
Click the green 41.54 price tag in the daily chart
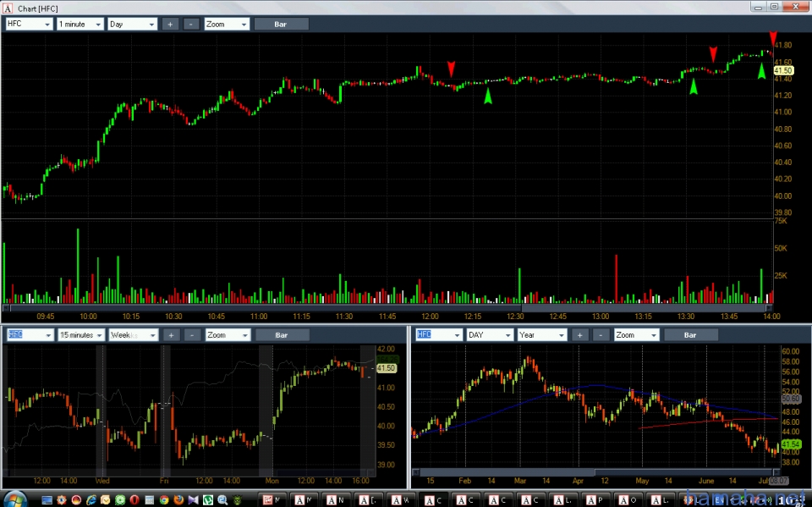click(791, 444)
